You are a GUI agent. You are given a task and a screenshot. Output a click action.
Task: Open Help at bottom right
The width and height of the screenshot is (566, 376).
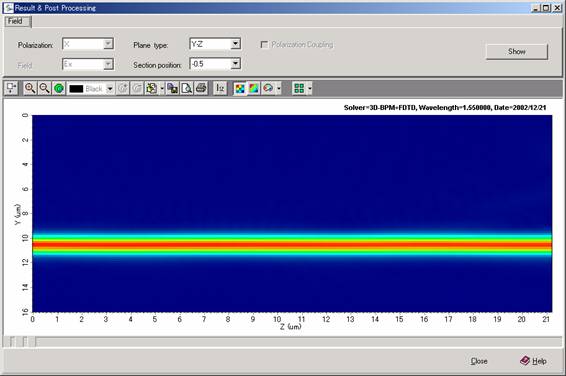tap(533, 361)
